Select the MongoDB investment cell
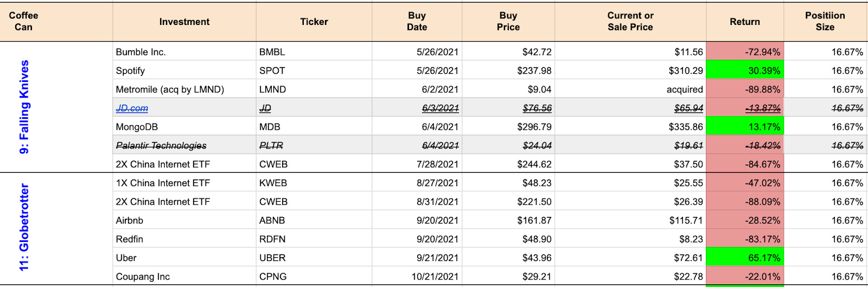Image resolution: width=868 pixels, height=287 pixels. [x=137, y=127]
